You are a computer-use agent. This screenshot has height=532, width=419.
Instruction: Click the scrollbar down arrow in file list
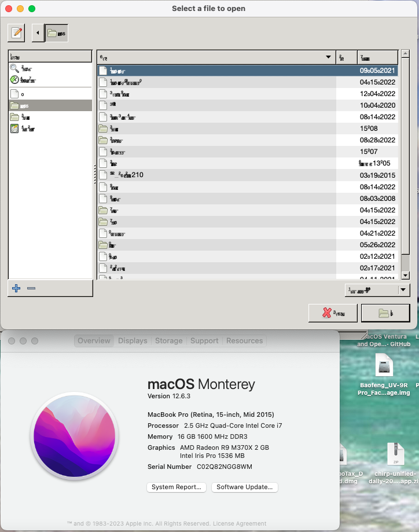coord(405,275)
